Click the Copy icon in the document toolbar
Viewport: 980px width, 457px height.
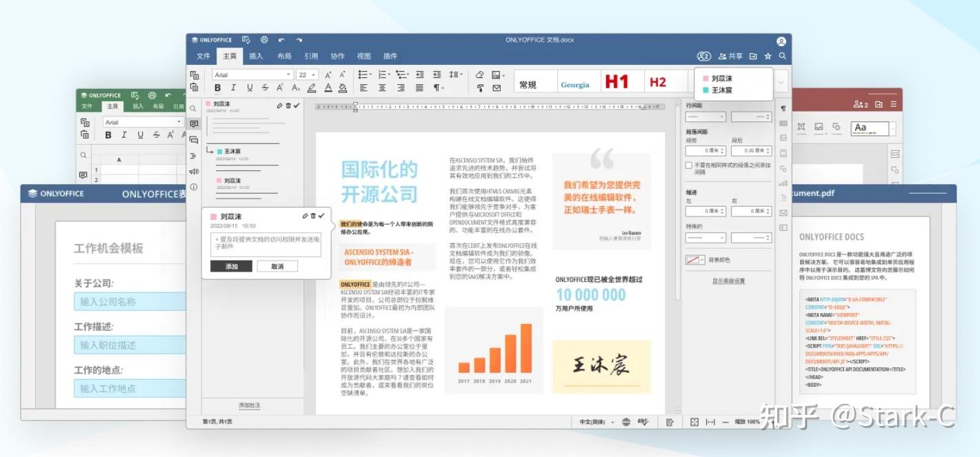(194, 74)
